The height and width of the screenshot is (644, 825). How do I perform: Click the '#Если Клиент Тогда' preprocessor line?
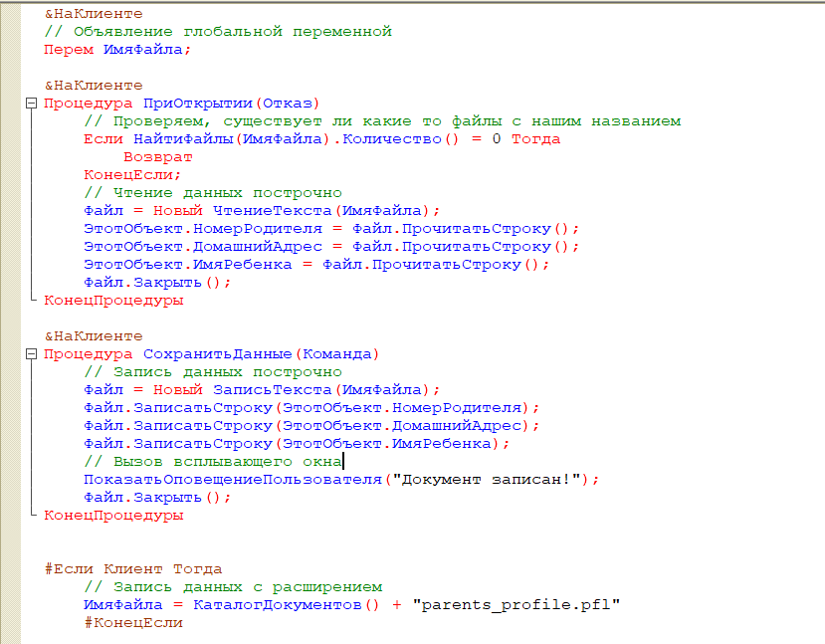tap(133, 569)
